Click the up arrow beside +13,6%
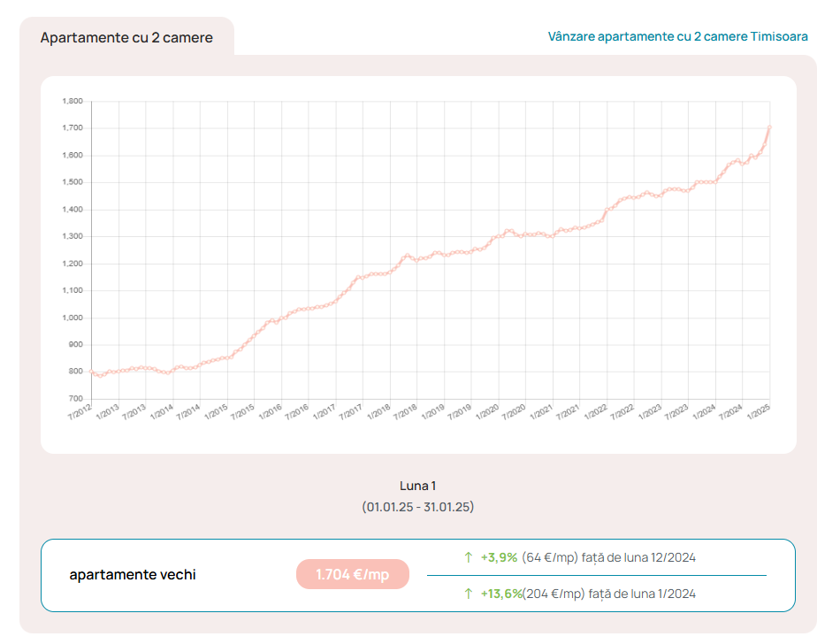 point(469,594)
